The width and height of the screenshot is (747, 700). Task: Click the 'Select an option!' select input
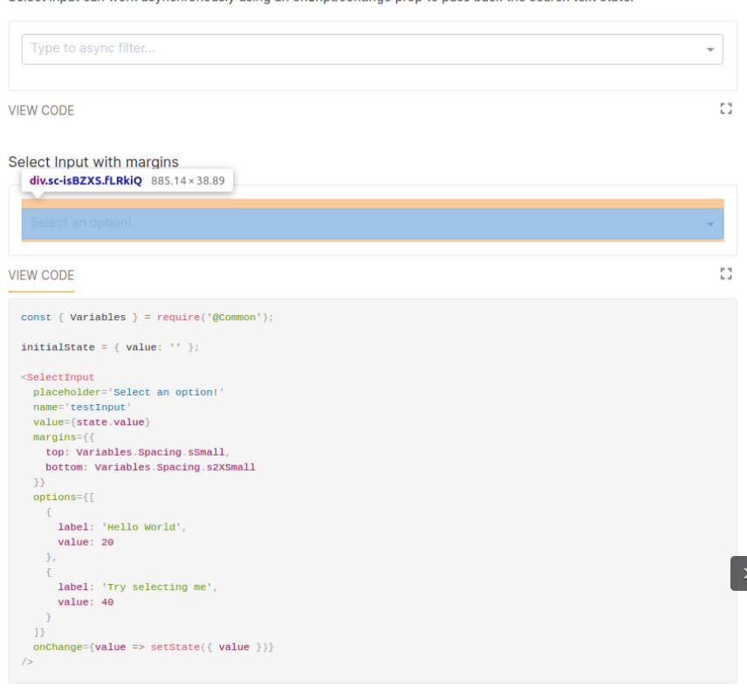(372, 223)
